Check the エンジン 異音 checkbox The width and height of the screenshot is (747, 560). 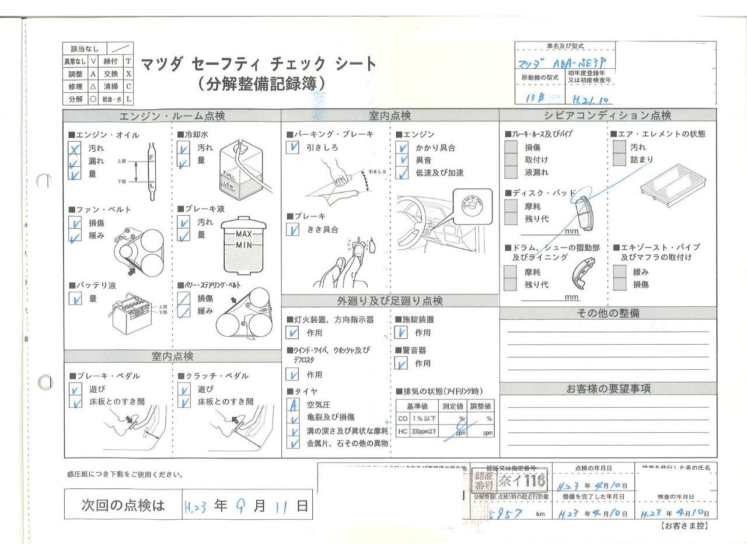tap(402, 160)
